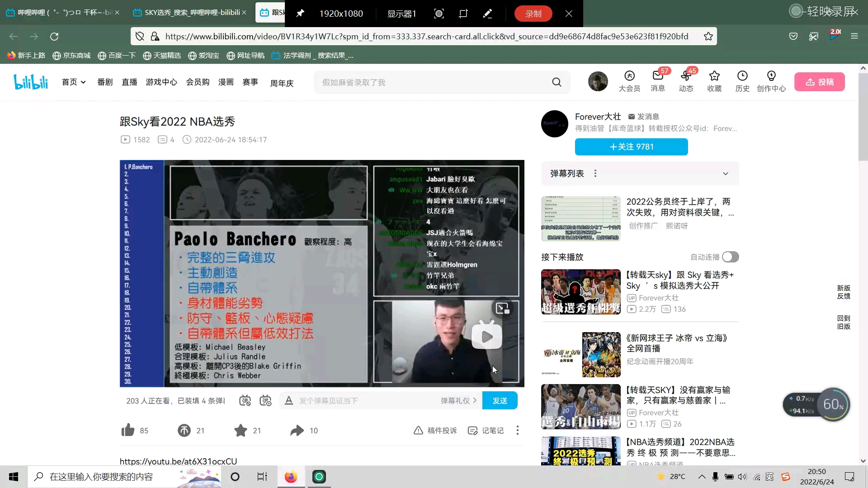Share the video with arrow icon
The height and width of the screenshot is (488, 868).
point(297,430)
